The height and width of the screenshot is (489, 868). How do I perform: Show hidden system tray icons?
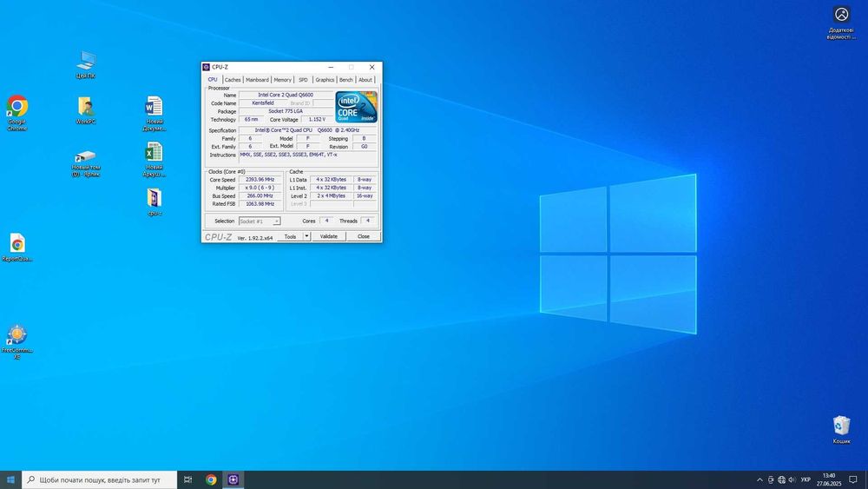[x=759, y=479]
